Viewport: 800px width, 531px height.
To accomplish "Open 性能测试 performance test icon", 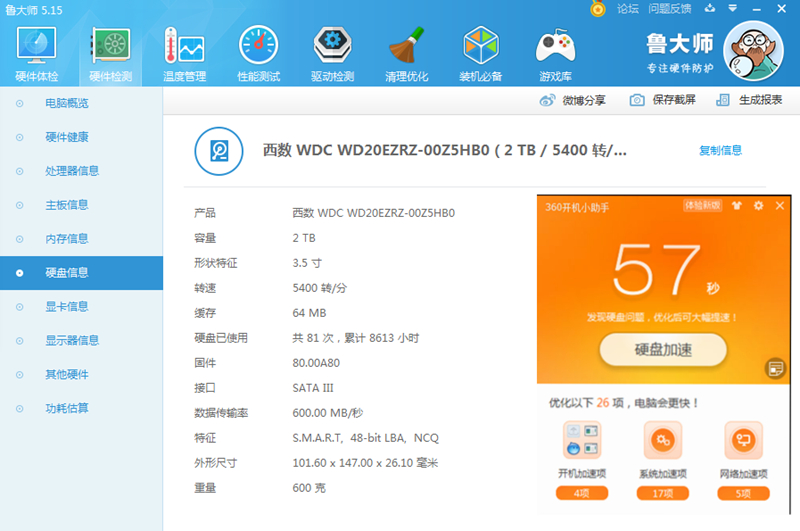I will click(259, 54).
